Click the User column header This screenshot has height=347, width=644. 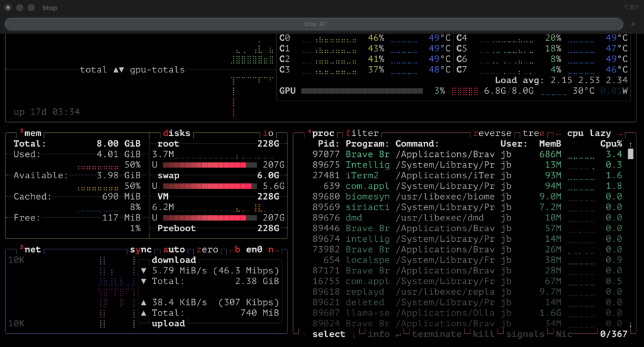pos(514,144)
